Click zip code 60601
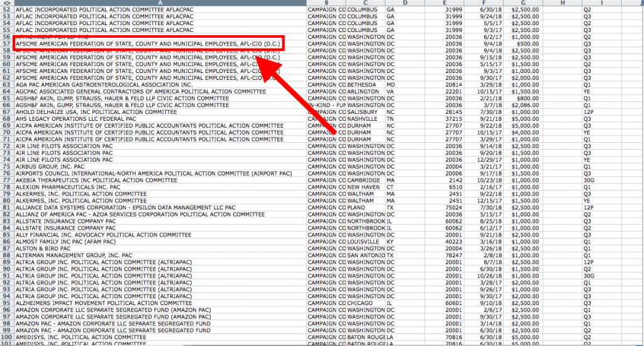 point(445,303)
